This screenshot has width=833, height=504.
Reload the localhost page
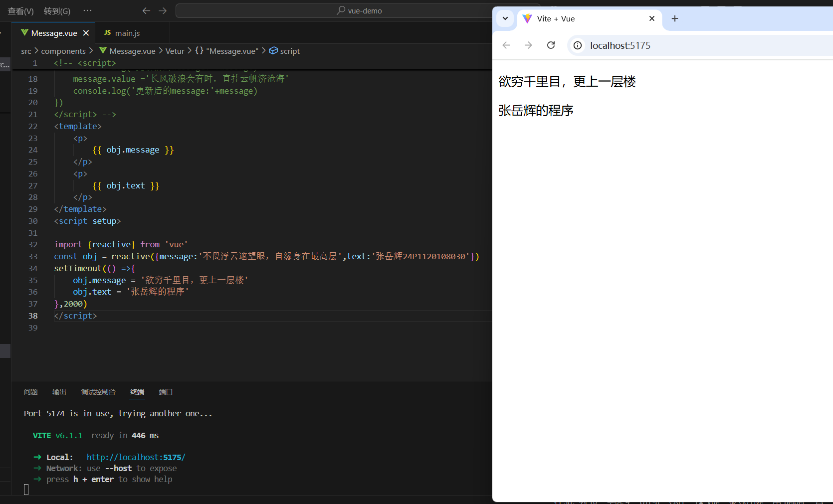551,45
